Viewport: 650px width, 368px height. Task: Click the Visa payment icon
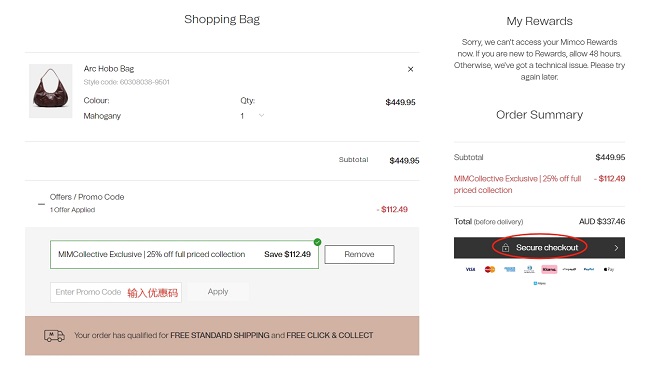[470, 269]
